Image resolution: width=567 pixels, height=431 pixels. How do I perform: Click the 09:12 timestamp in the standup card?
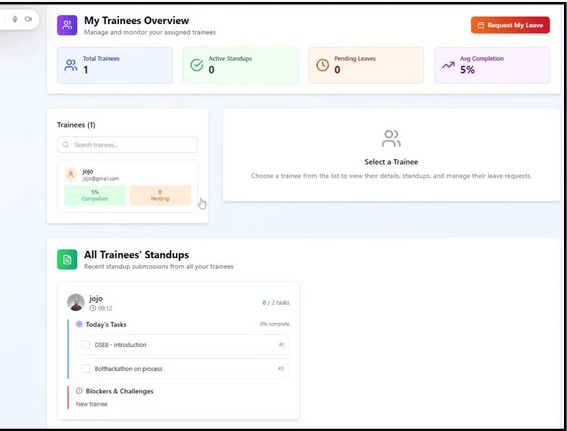pos(105,308)
